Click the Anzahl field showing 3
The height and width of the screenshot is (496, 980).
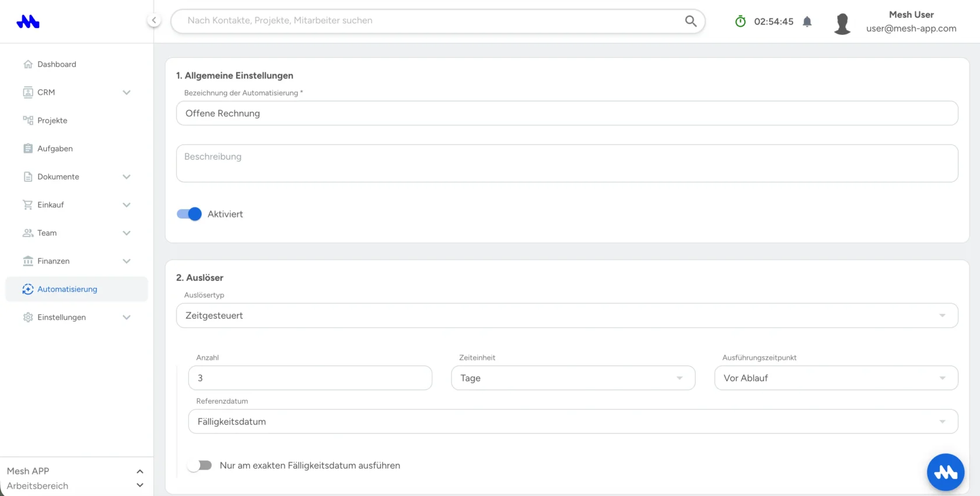[x=310, y=378]
